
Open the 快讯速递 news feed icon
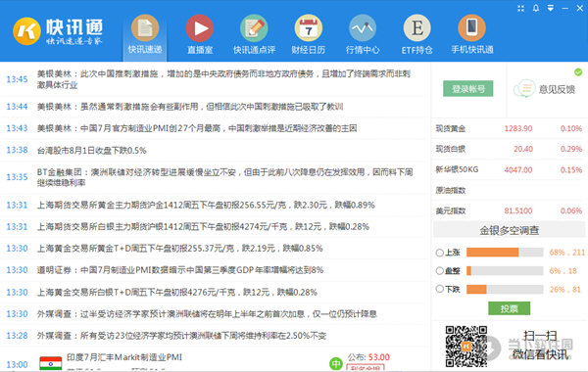145,28
